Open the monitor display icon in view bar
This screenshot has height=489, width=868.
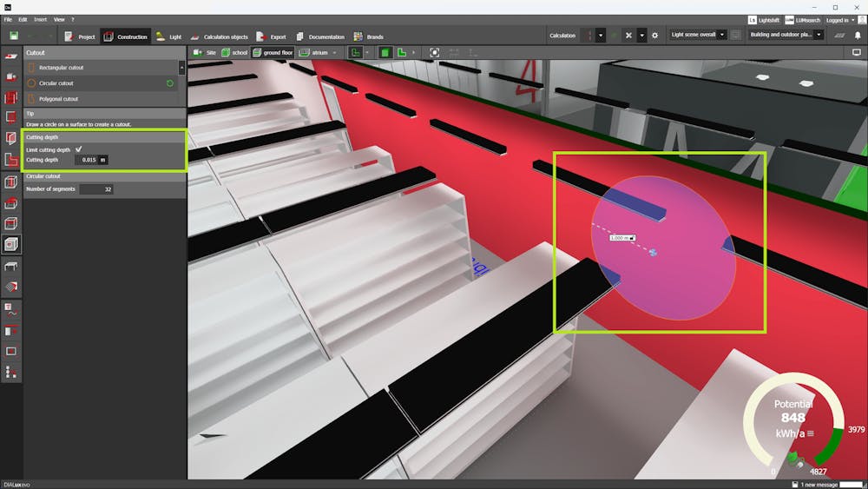pyautogui.click(x=857, y=53)
